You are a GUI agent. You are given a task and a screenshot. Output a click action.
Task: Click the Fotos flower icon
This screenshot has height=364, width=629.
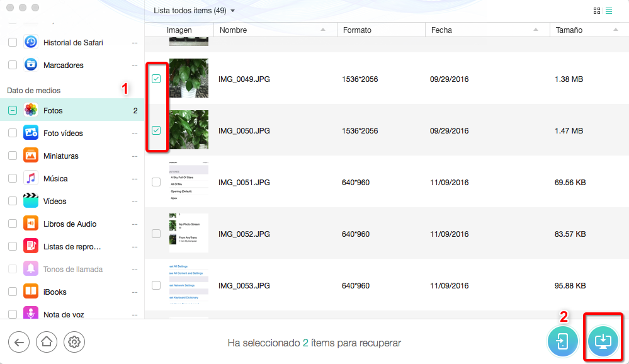31,110
